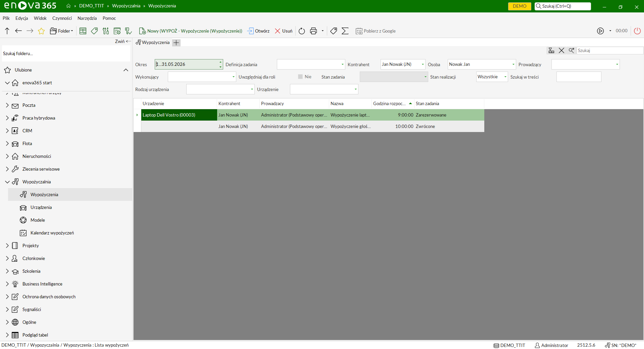Click the Szukaj folderu input field
This screenshot has width=644, height=349.
click(66, 53)
